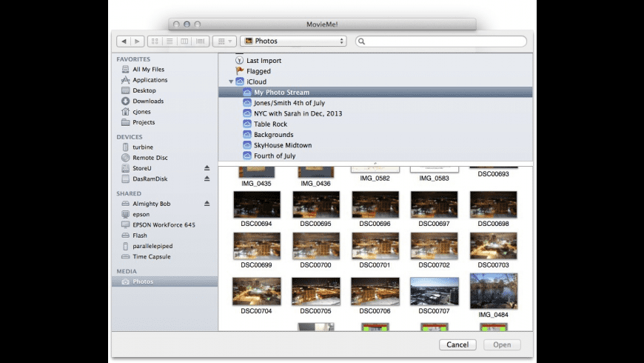Image resolution: width=644 pixels, height=363 pixels.
Task: Eject the StoreU drive
Action: click(x=207, y=168)
